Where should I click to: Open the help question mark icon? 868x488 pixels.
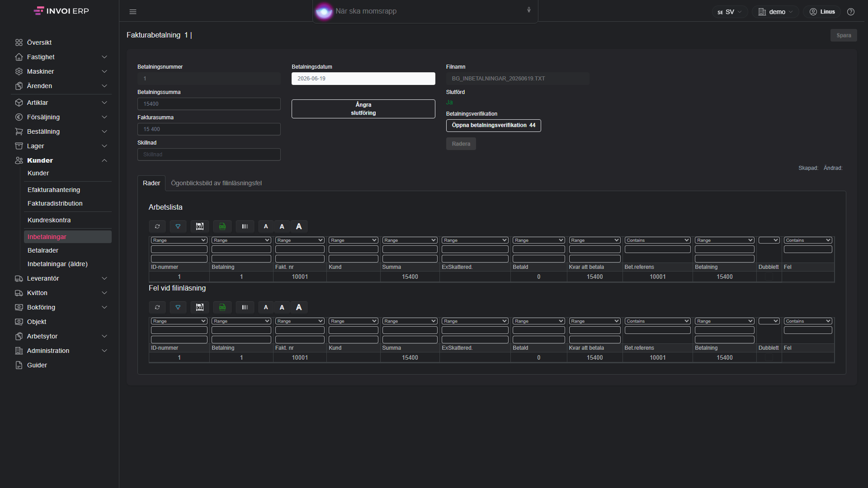pos(851,12)
